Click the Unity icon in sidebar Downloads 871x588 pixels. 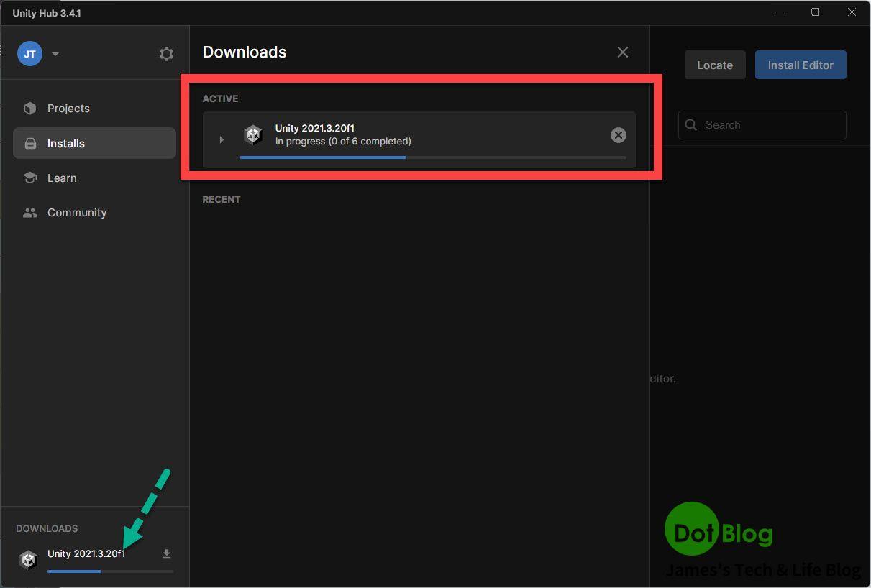(x=28, y=560)
